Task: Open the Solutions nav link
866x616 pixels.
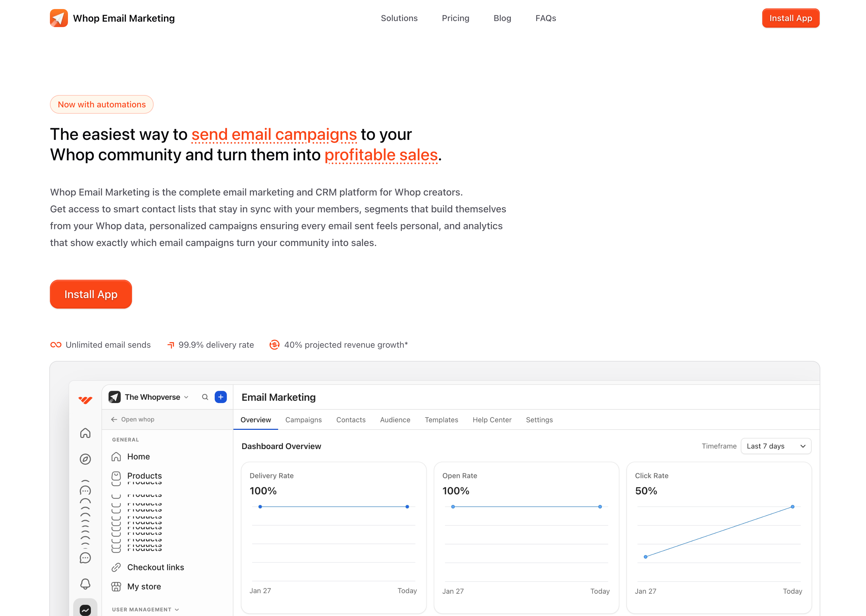Action: click(x=399, y=18)
